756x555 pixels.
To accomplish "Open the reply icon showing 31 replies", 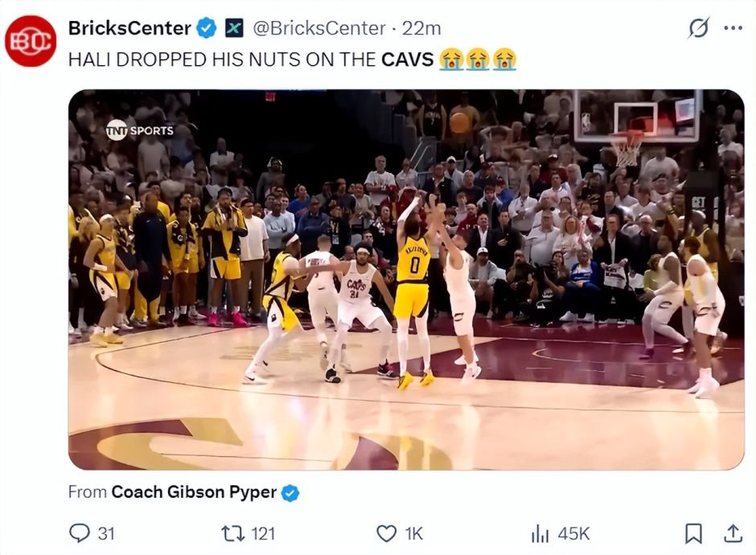I will pyautogui.click(x=80, y=532).
